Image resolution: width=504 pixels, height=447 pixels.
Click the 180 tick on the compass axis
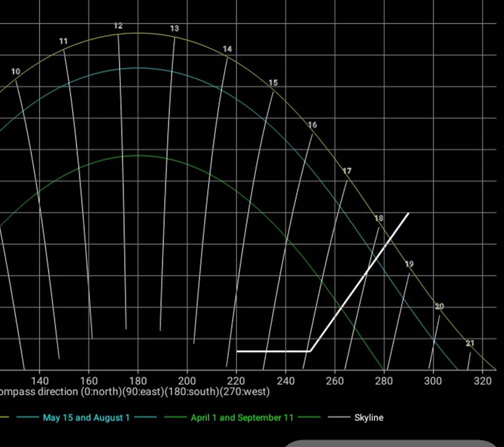(x=137, y=380)
